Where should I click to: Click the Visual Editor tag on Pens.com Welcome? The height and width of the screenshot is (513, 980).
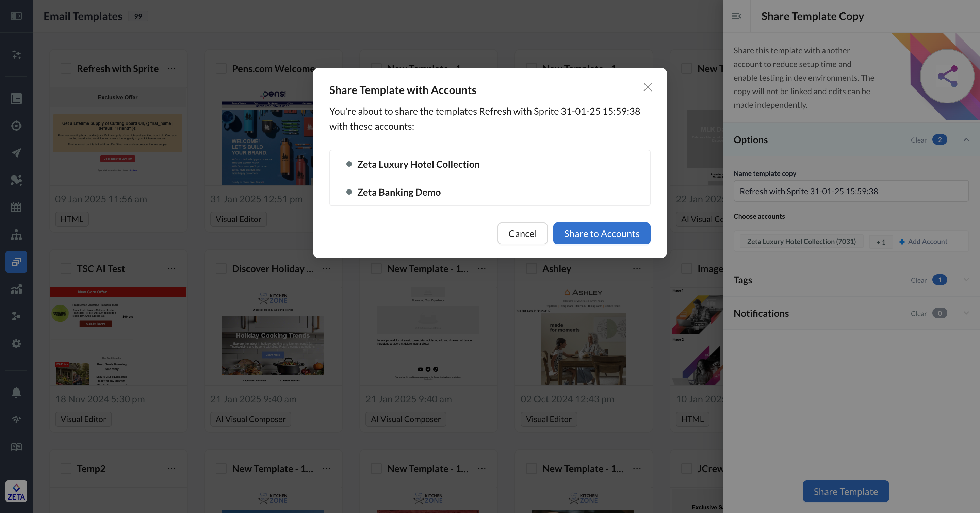point(239,219)
